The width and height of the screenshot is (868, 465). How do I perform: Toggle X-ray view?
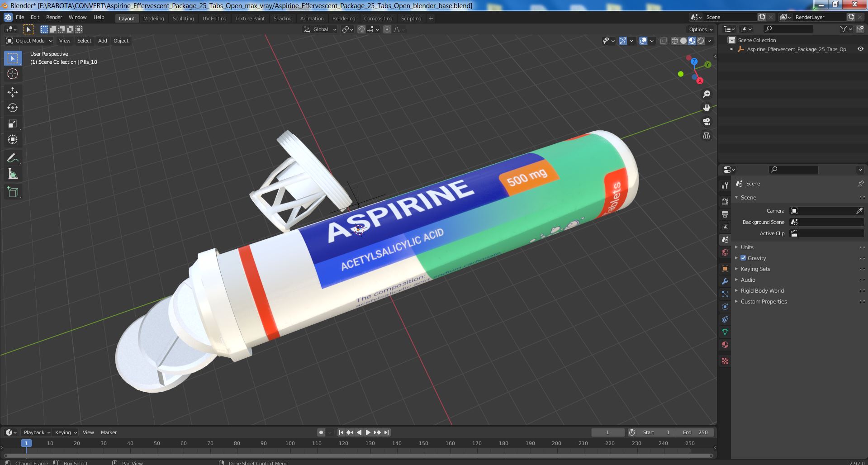tap(663, 41)
